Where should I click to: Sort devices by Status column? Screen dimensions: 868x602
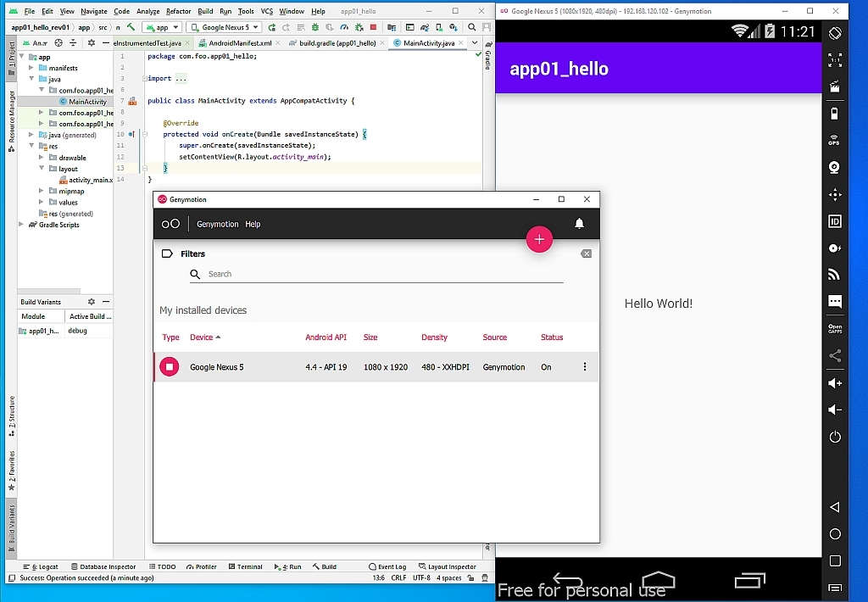[x=551, y=337]
